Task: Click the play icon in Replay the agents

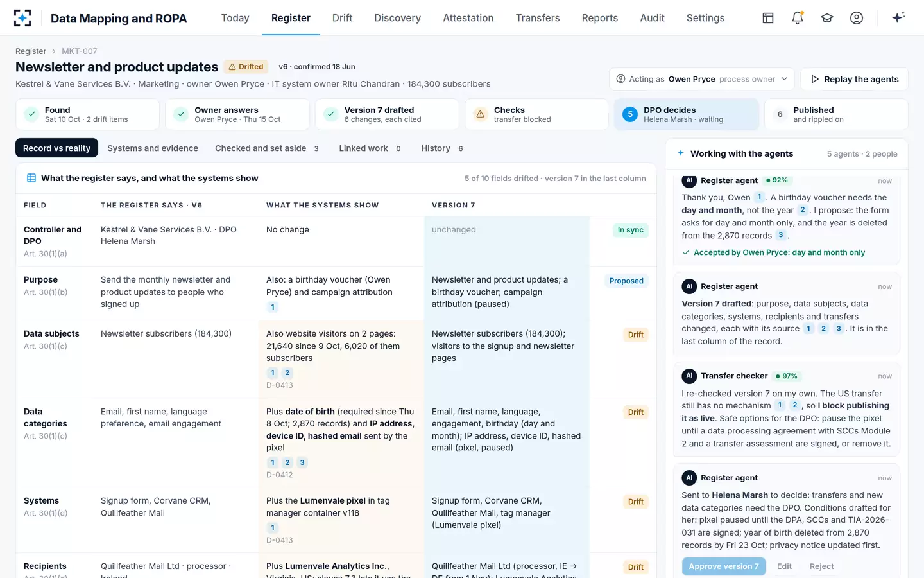Action: [x=815, y=79]
